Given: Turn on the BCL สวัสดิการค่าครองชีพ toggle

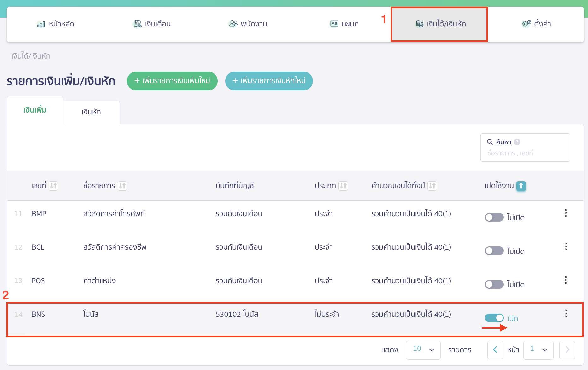Looking at the screenshot, I should 494,251.
